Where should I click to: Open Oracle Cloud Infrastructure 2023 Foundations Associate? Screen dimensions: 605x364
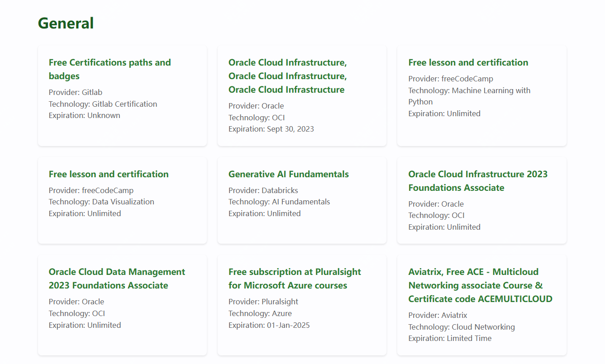coord(477,181)
